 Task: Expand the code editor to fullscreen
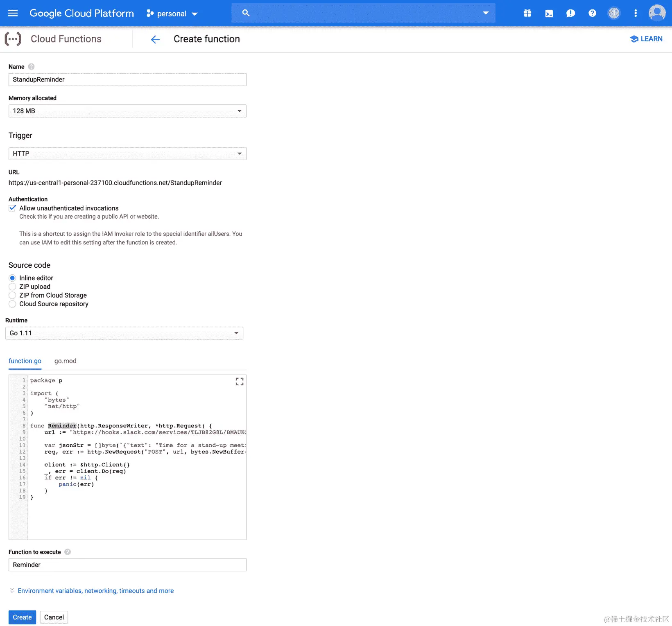[240, 381]
